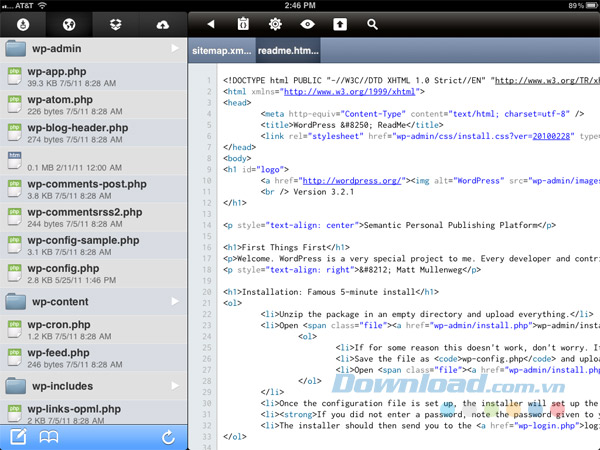The height and width of the screenshot is (450, 600).
Task: Click 'Matt Mullenweg' in line 18
Action: tap(429, 270)
